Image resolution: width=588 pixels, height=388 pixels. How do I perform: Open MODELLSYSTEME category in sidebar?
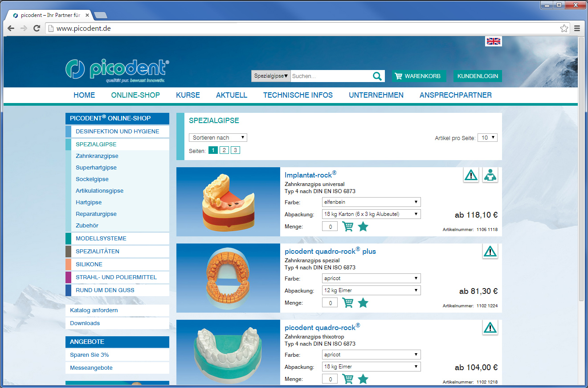(117, 239)
